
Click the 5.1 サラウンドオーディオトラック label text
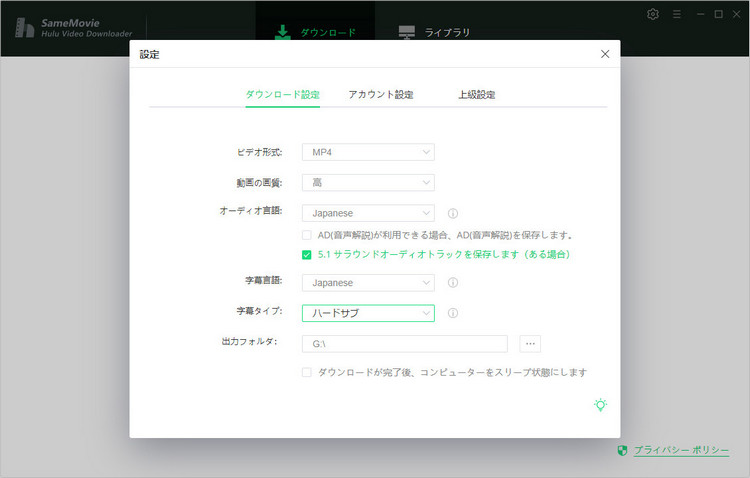(444, 255)
